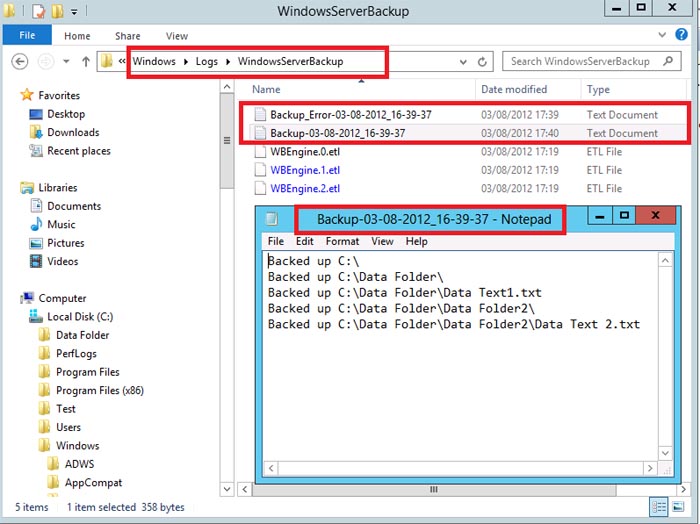Viewport: 700px width, 524px height.
Task: Switch to Large icons view layout
Action: (678, 507)
